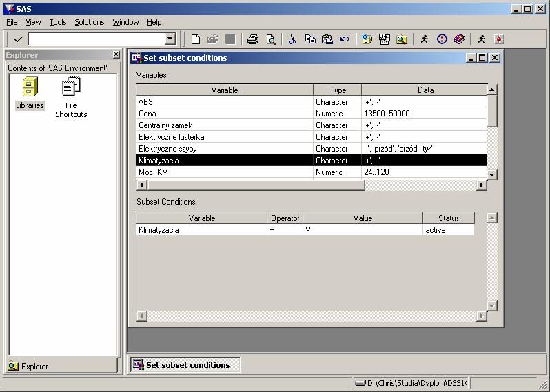550x392 pixels.
Task: Select the ABS variable row
Action: tap(312, 102)
